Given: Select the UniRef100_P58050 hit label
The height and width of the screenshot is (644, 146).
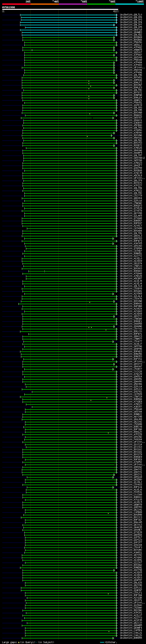Looking at the screenshot, I should (131, 42).
